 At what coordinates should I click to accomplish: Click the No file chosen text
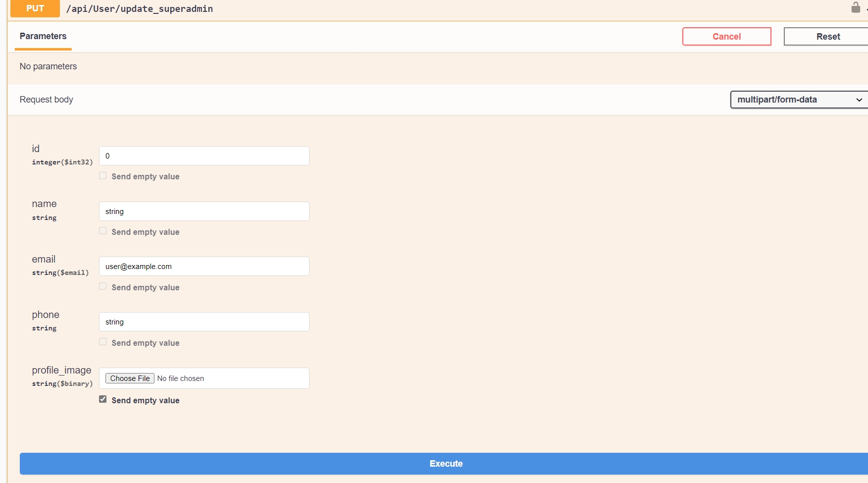pyautogui.click(x=181, y=378)
